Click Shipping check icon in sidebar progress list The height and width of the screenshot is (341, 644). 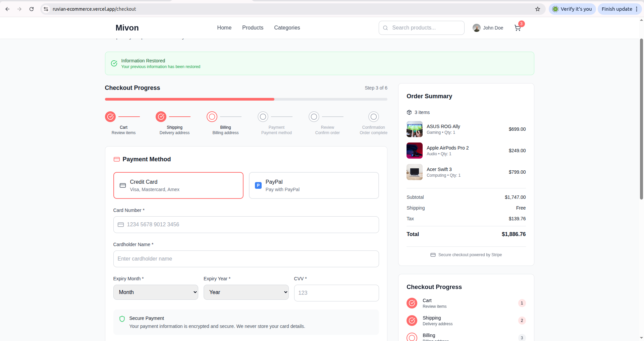[412, 321]
